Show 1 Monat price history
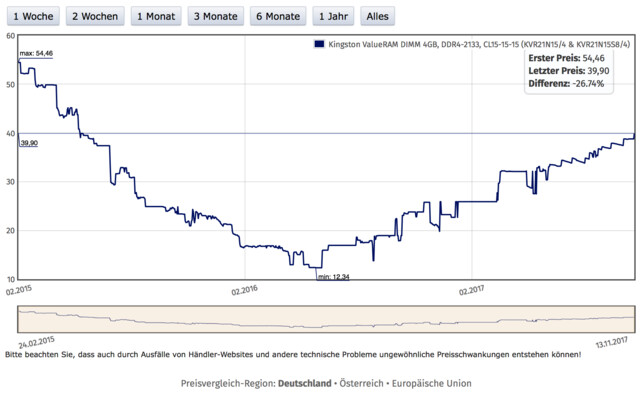Image resolution: width=640 pixels, height=393 pixels. [156, 16]
